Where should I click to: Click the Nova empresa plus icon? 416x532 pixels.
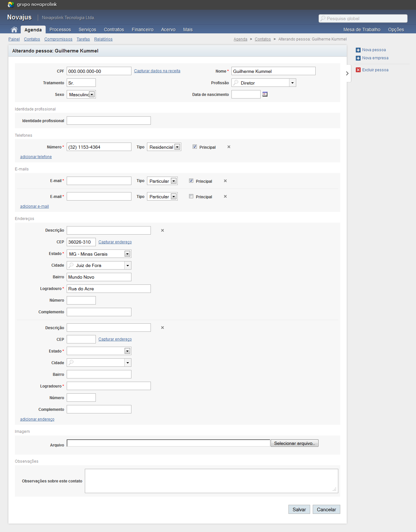click(358, 58)
